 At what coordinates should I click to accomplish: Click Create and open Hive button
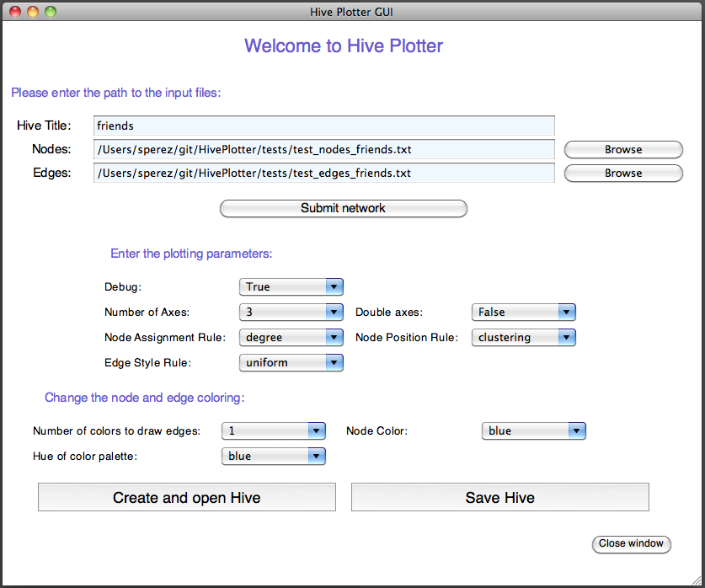[187, 497]
